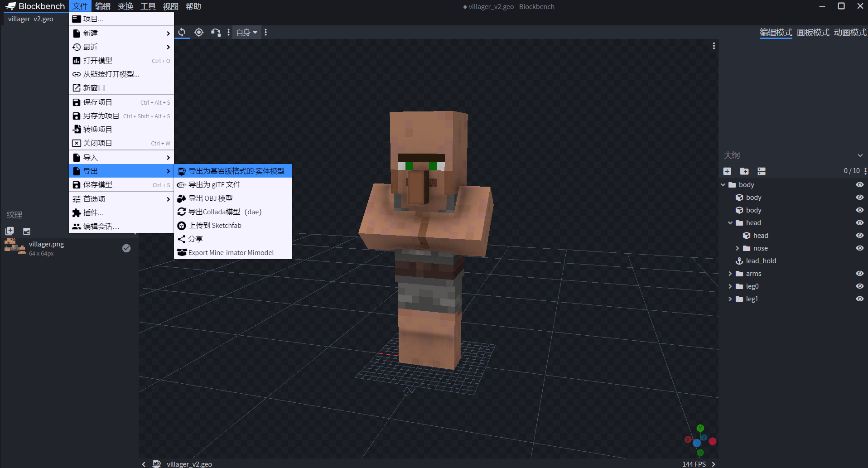
Task: Expand the leg1 group
Action: point(730,299)
